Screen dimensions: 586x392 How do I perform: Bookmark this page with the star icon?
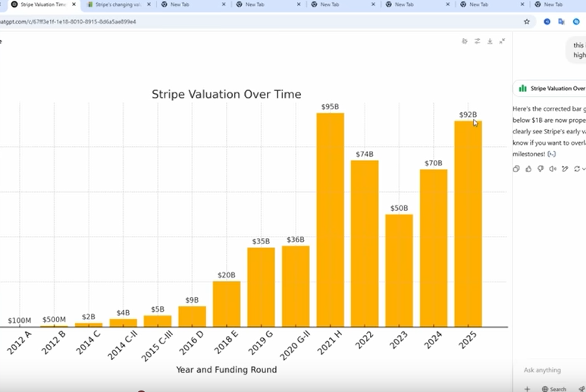point(527,22)
